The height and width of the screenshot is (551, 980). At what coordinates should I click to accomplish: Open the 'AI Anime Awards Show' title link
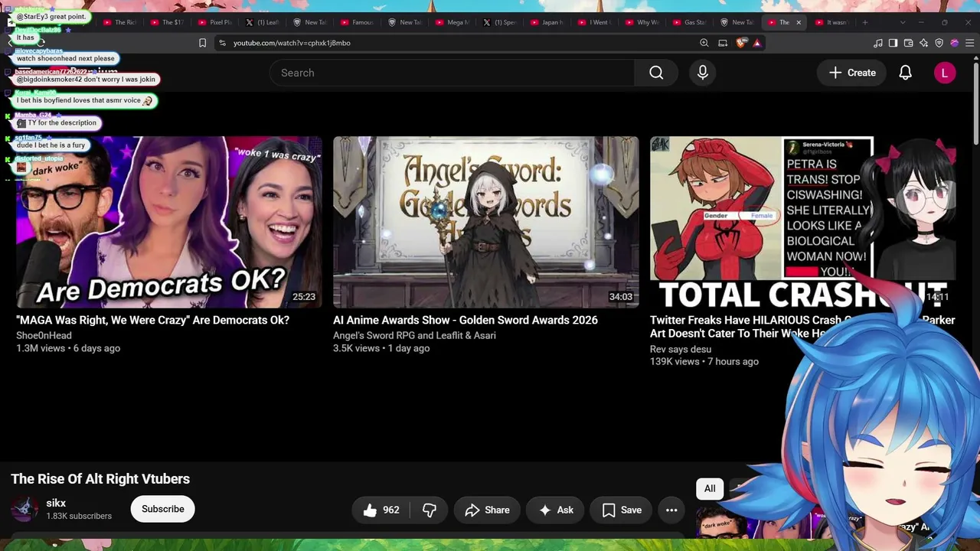[465, 320]
